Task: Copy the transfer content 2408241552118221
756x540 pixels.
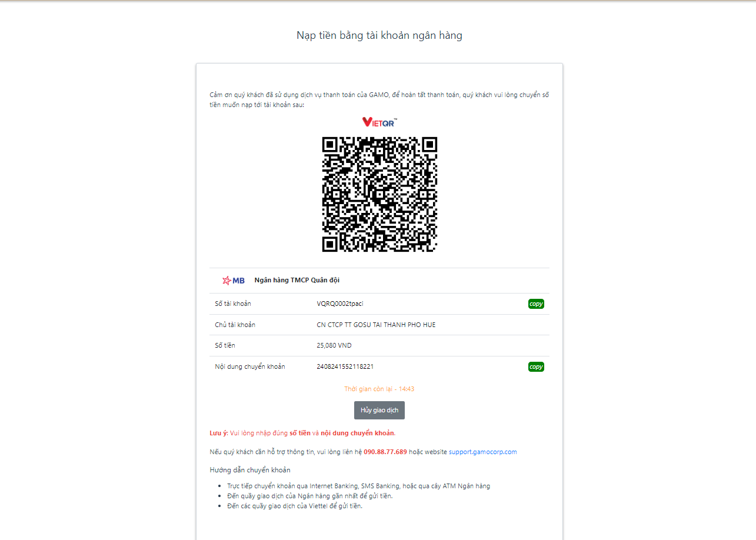Action: click(x=536, y=366)
